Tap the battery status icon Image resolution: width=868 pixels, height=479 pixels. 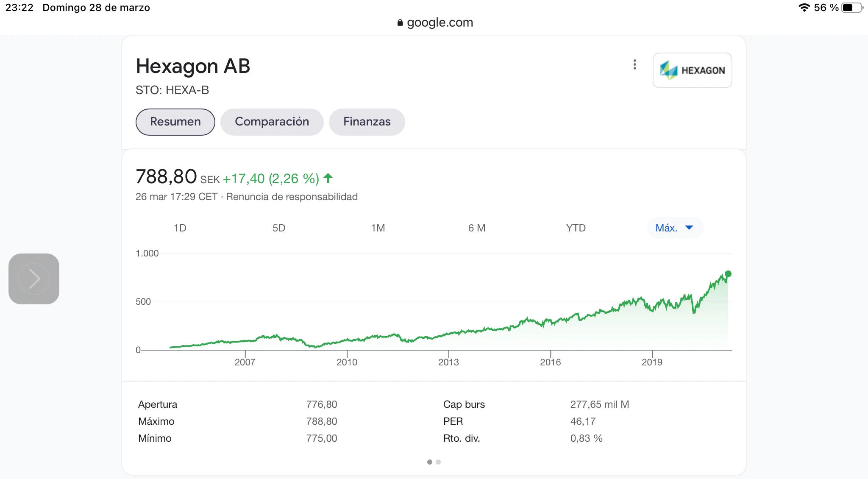tap(851, 8)
